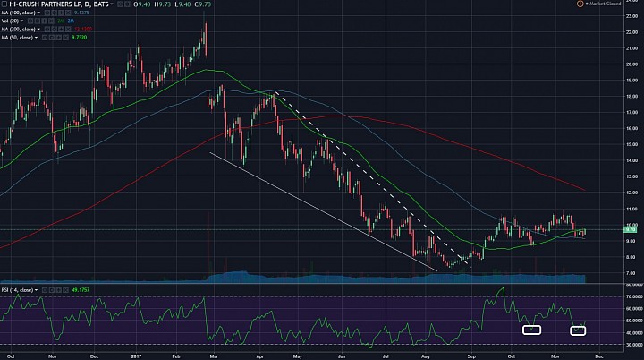Click the 20.00 price axis label
644x360 pixels.
pos(631,64)
